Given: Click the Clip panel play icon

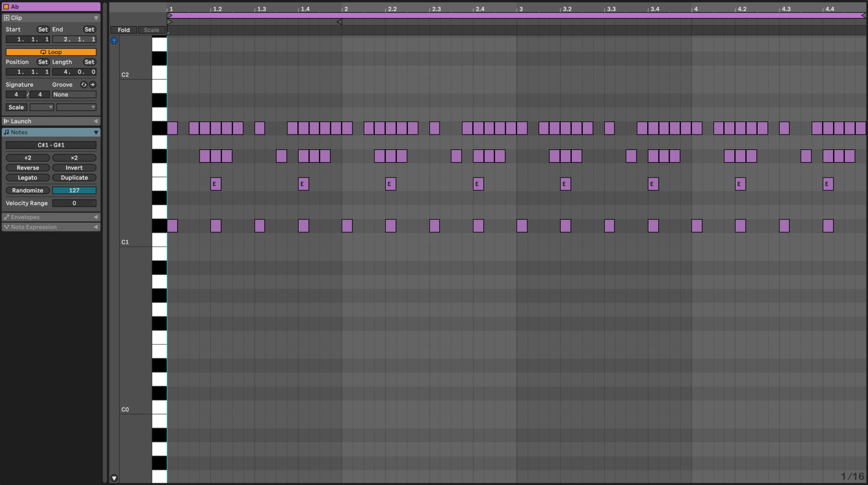Looking at the screenshot, I should [6, 18].
